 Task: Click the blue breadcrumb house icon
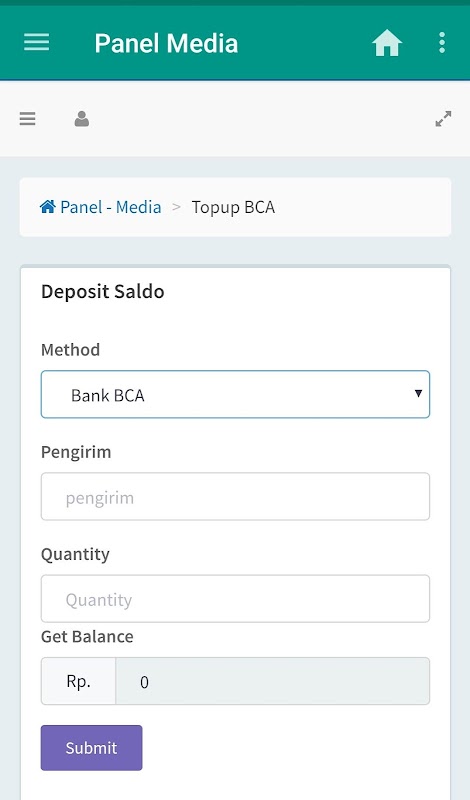[48, 207]
